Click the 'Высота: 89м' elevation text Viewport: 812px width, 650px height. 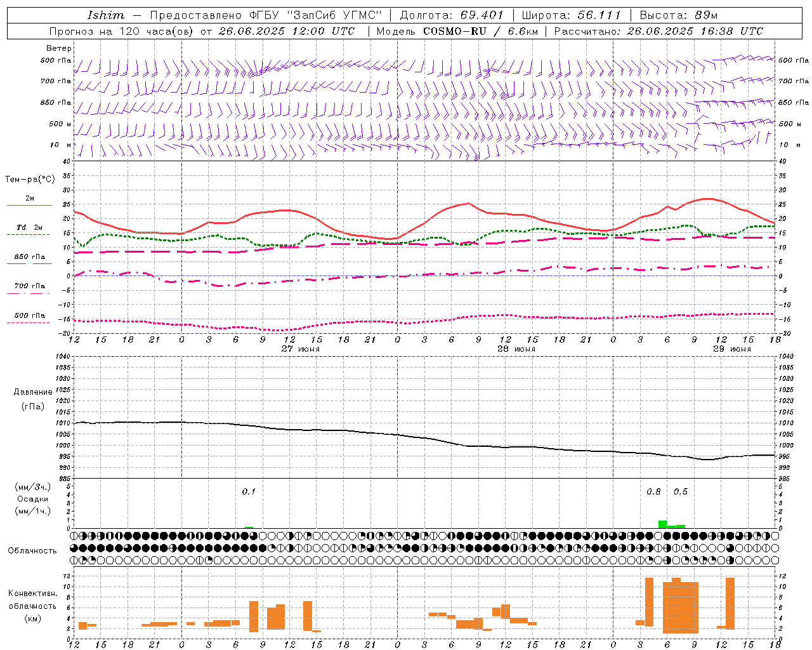click(679, 15)
